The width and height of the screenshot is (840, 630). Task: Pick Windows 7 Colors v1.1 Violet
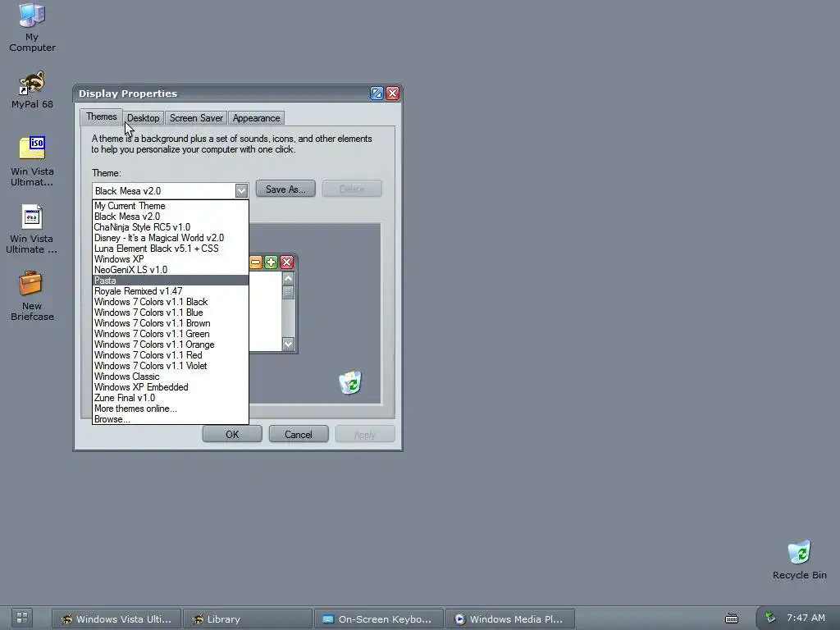[x=171, y=366]
